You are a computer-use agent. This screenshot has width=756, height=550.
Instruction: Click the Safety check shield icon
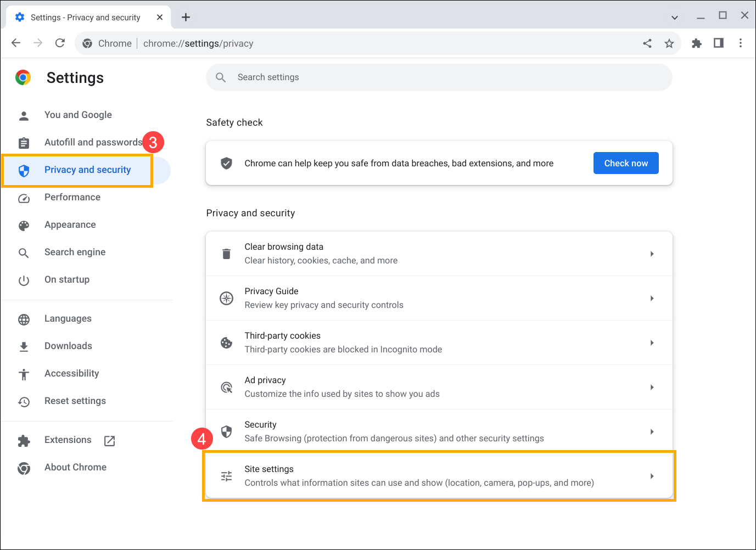(x=226, y=163)
